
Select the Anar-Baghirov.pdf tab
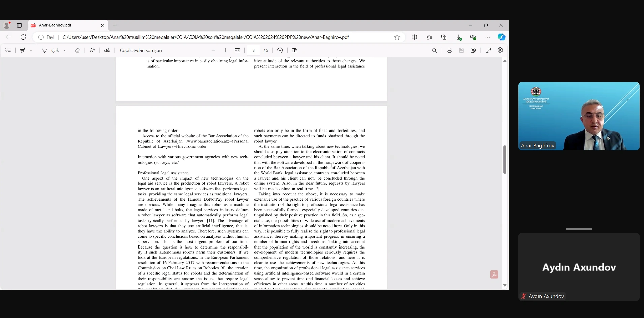click(64, 25)
